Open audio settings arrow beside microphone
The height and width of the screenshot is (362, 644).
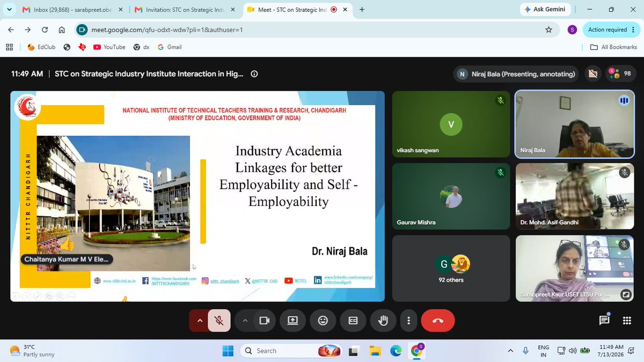pyautogui.click(x=200, y=321)
